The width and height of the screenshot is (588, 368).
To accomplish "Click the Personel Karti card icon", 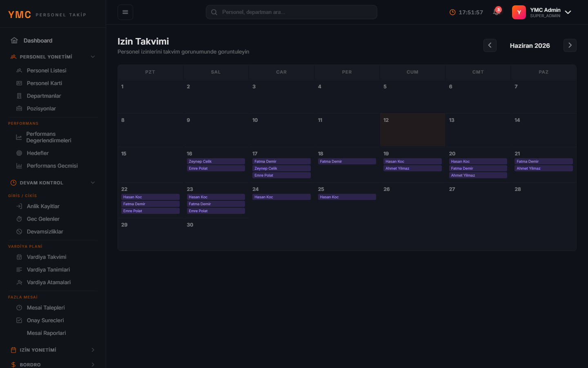I will click(x=19, y=83).
